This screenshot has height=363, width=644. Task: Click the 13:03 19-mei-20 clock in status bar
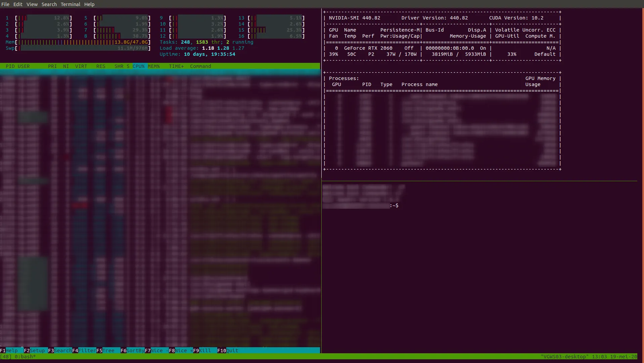(614, 357)
